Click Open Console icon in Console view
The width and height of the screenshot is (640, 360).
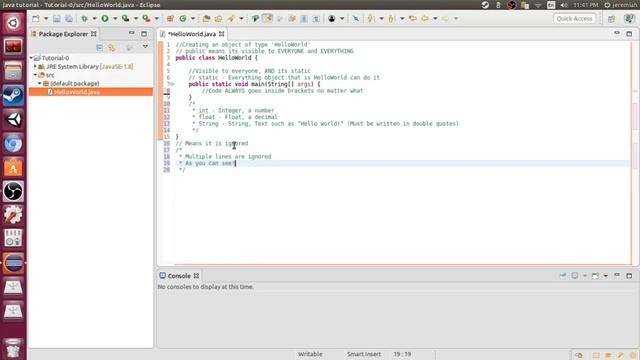pyautogui.click(x=596, y=276)
